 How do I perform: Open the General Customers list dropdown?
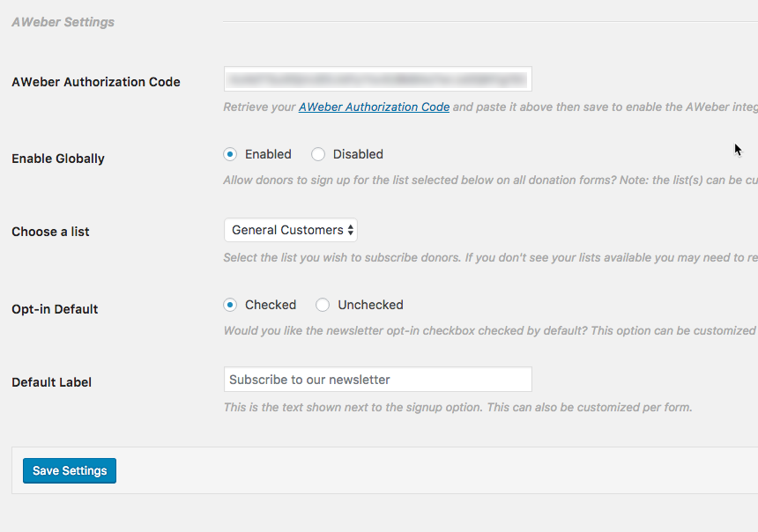tap(291, 230)
